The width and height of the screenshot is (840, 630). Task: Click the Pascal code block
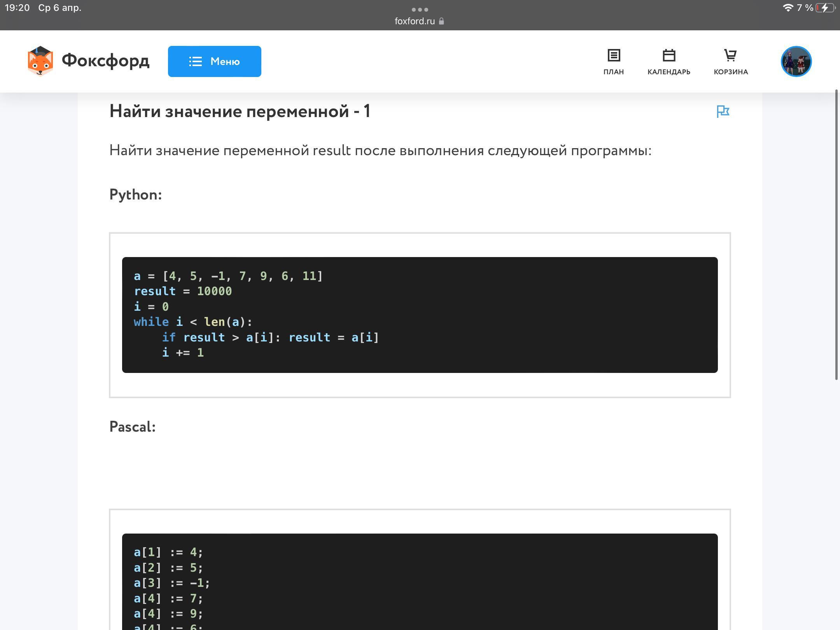(419, 581)
